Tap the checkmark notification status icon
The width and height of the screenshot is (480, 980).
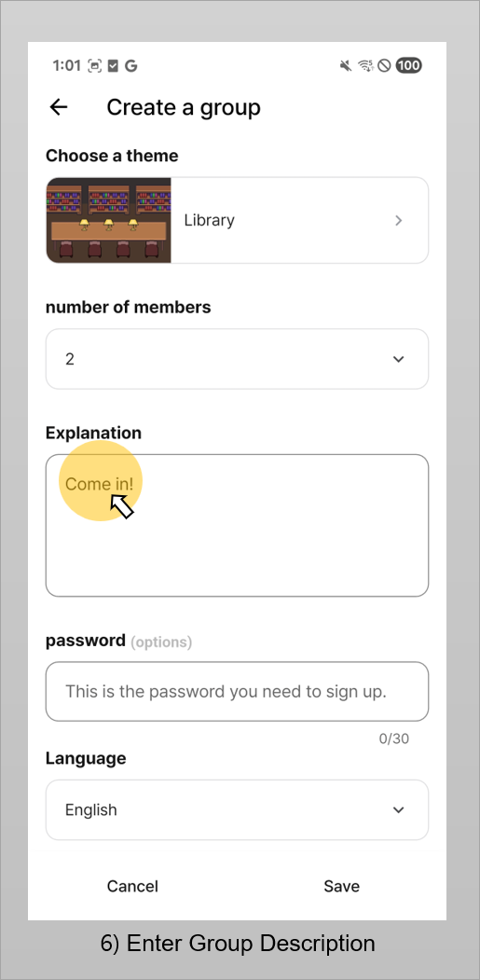[113, 65]
